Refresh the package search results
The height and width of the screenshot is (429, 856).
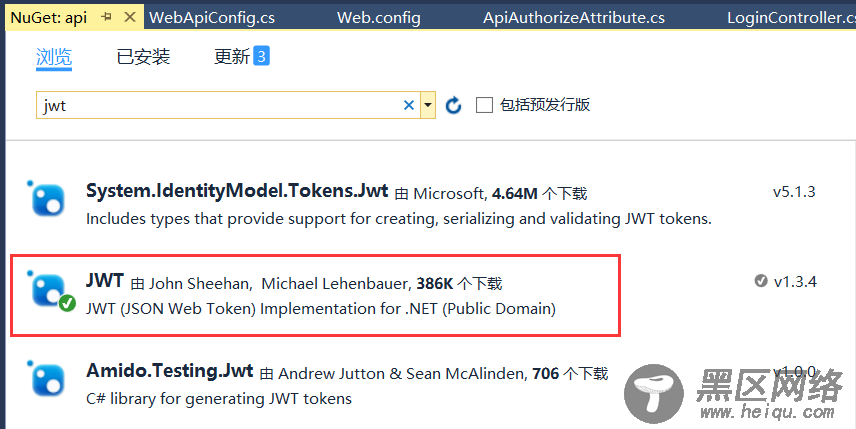coord(453,105)
